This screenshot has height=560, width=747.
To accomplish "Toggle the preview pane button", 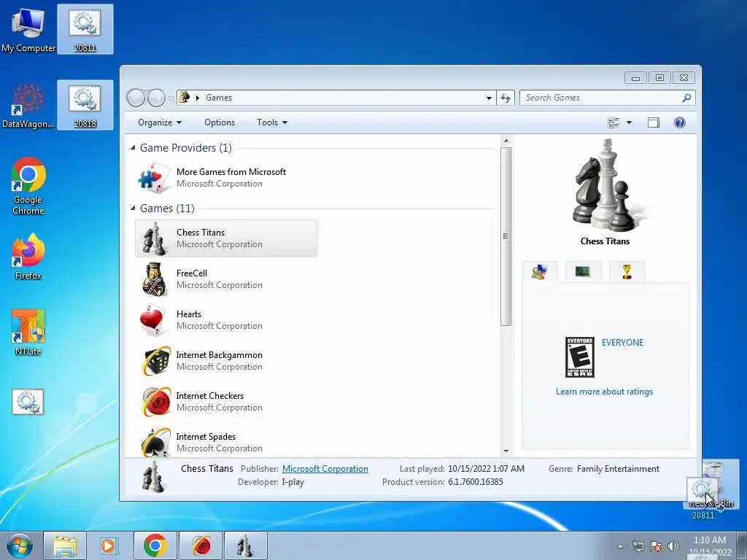I will [x=654, y=122].
